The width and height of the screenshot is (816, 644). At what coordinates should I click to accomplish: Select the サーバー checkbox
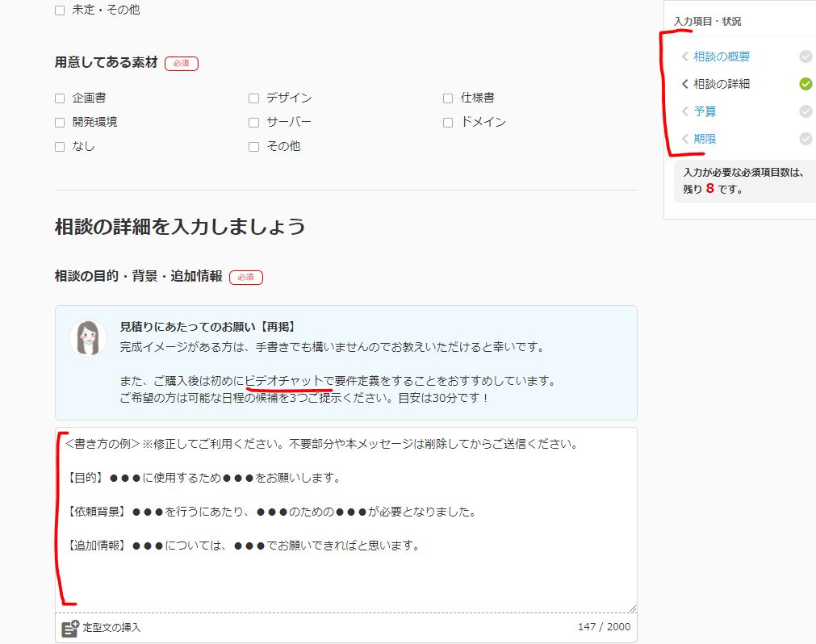click(253, 123)
